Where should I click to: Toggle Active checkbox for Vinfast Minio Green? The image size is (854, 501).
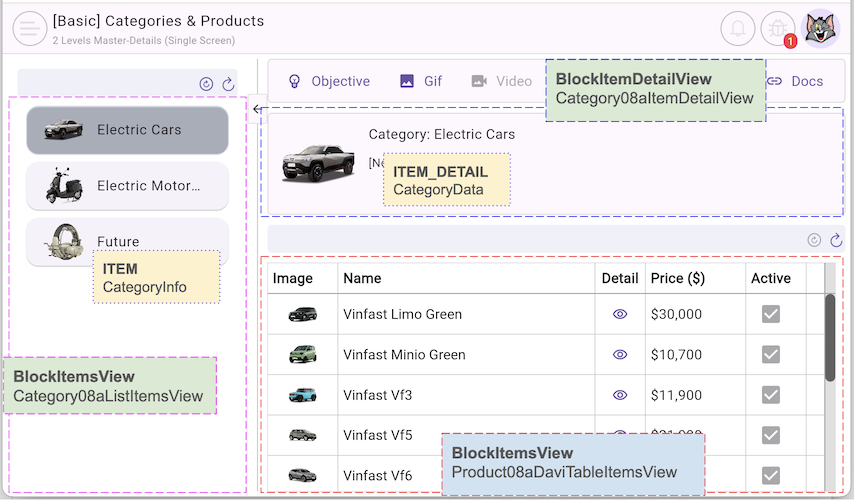point(771,354)
